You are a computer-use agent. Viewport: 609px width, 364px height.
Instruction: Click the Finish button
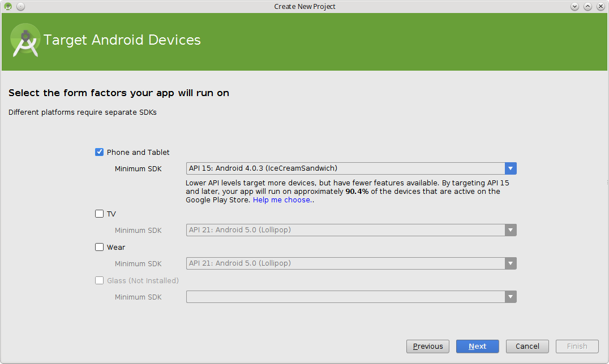point(577,346)
